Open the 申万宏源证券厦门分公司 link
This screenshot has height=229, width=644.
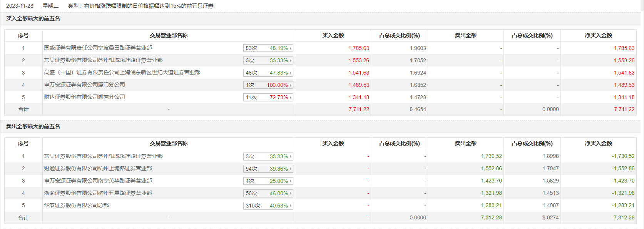point(84,85)
